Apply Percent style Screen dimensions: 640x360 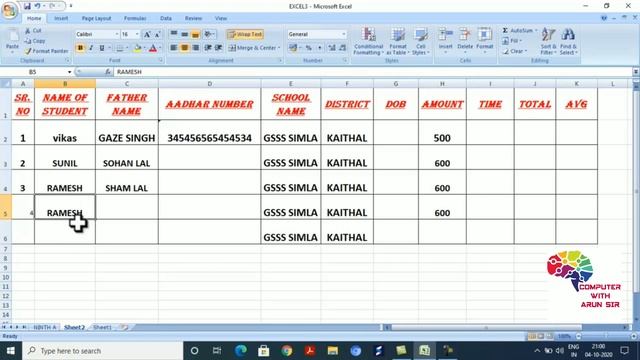pos(309,48)
